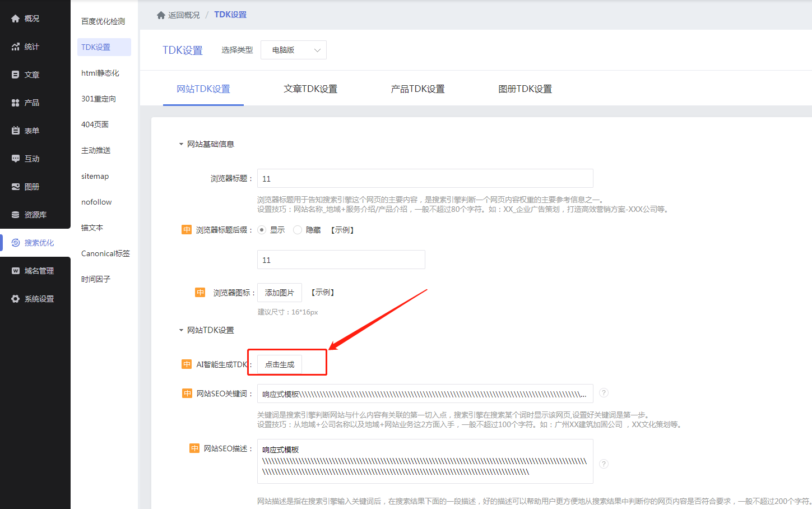Click the 概况 home icon in sidebar
This screenshot has height=509, width=812.
click(x=16, y=18)
